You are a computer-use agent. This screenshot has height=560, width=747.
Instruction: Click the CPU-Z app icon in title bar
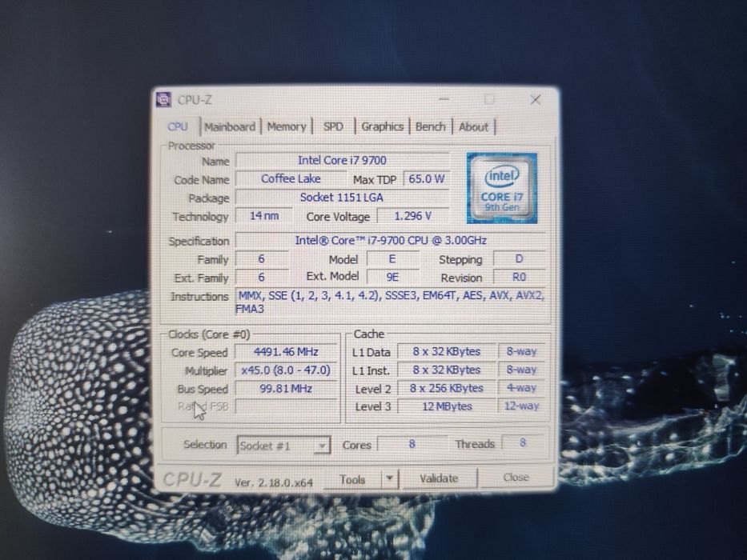(163, 99)
